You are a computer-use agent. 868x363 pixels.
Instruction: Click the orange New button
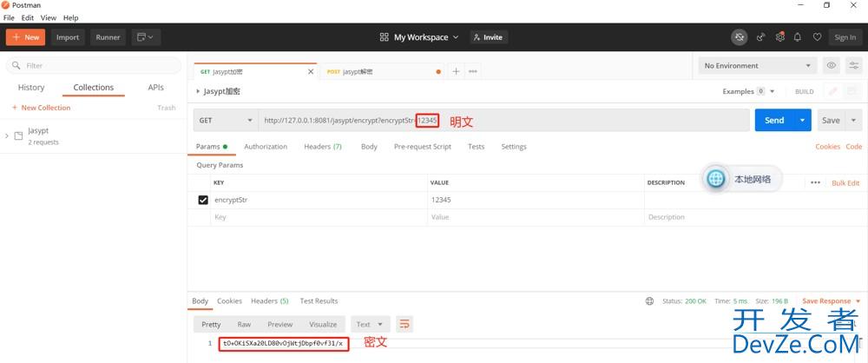25,37
